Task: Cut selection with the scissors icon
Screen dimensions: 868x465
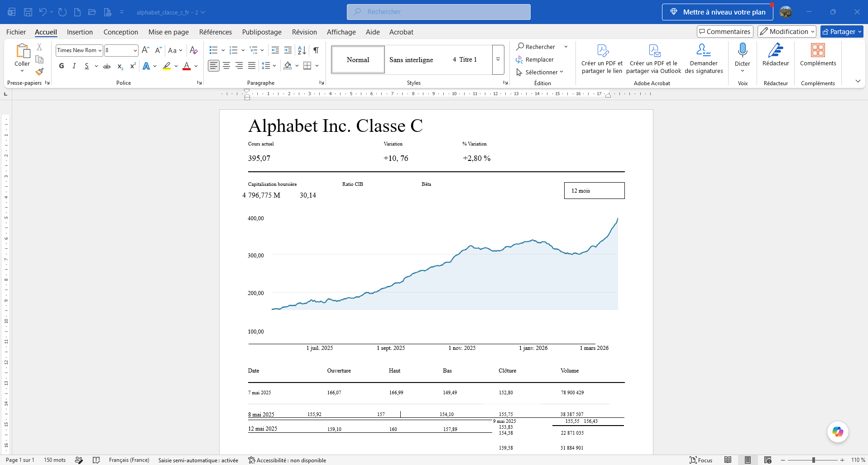Action: point(39,47)
